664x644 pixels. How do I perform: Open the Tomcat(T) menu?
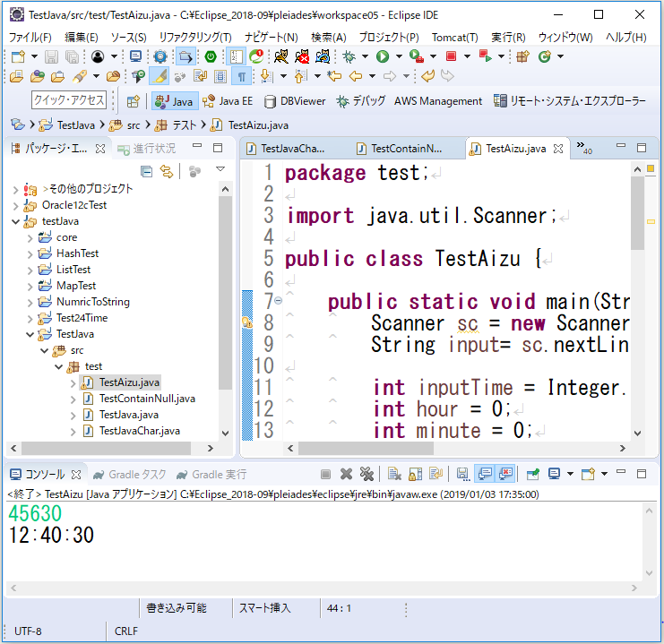click(455, 38)
